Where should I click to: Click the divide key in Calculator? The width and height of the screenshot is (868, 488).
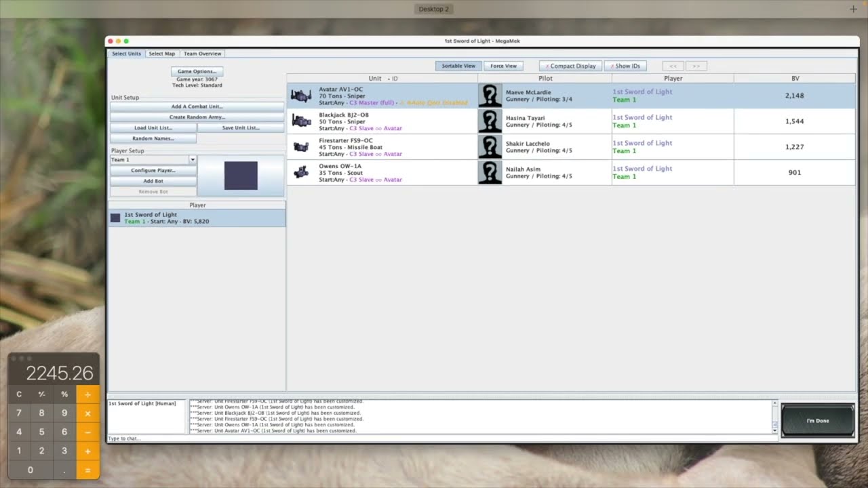click(x=87, y=394)
